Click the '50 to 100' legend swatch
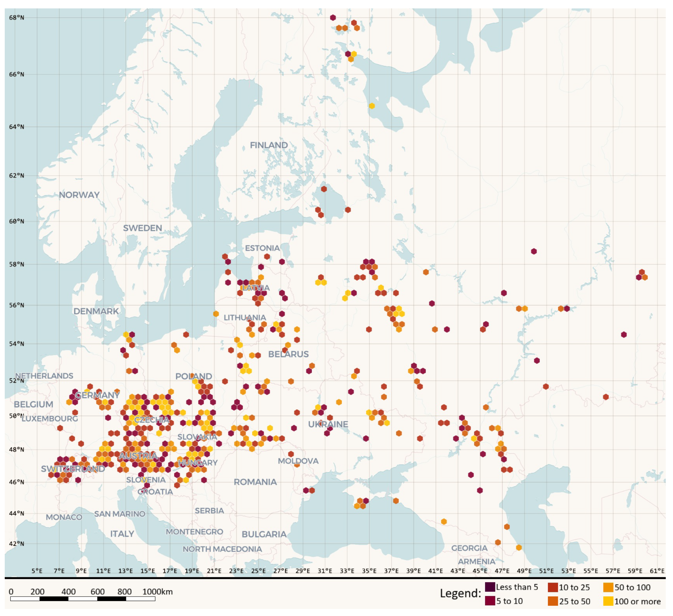673x616 pixels. [608, 587]
